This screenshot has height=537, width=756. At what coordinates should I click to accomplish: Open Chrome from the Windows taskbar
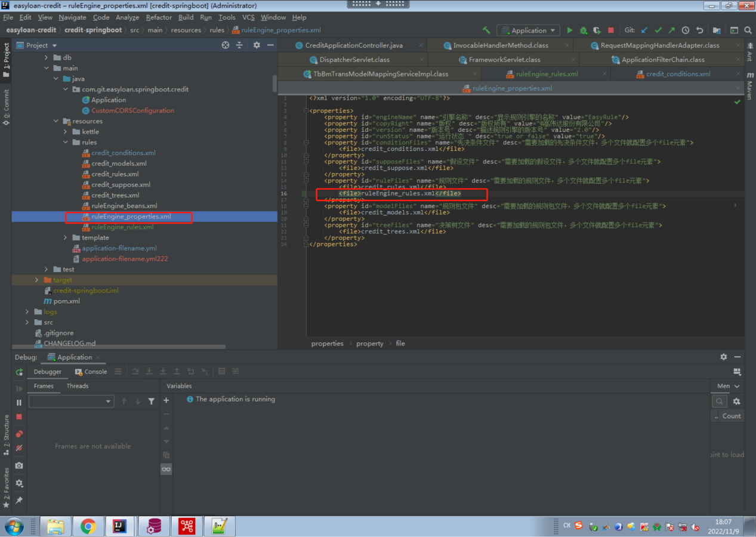(88, 526)
